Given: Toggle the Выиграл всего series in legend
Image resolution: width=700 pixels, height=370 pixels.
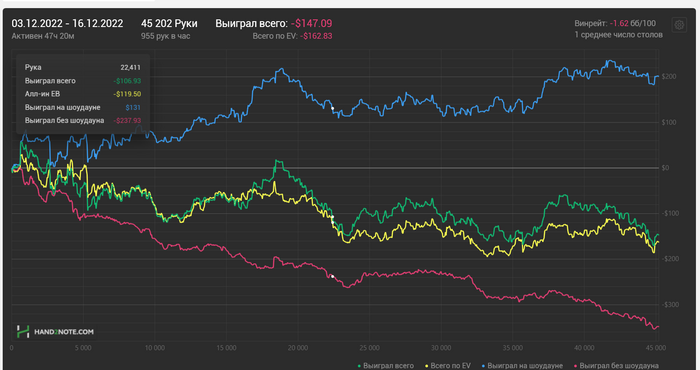Looking at the screenshot, I should [388, 366].
